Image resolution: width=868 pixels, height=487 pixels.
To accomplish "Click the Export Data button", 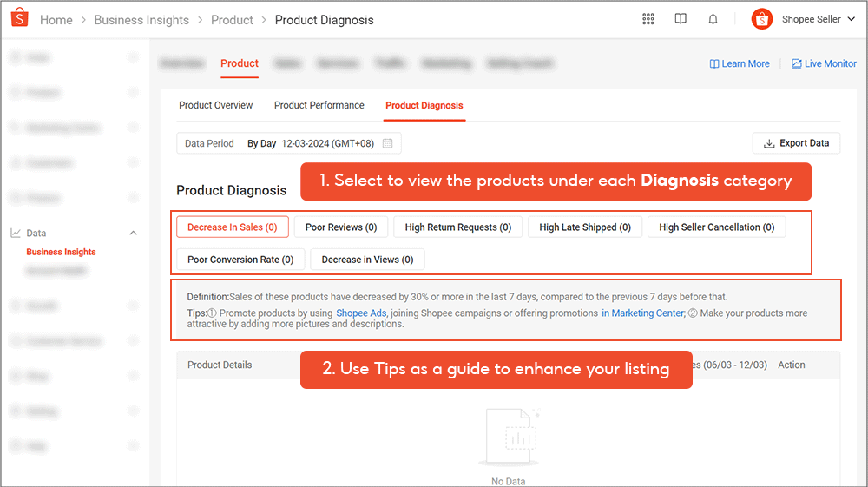I will coord(796,143).
